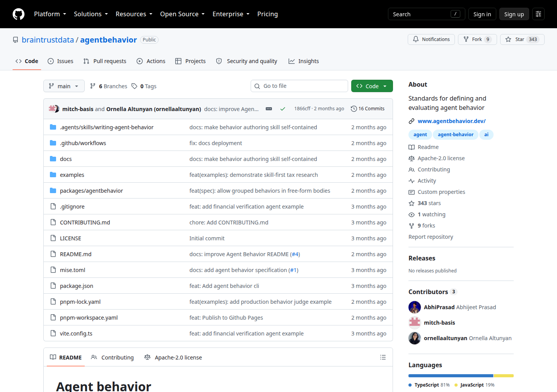Open the pnpm-workspace.yaml file
557x392 pixels.
89,318
